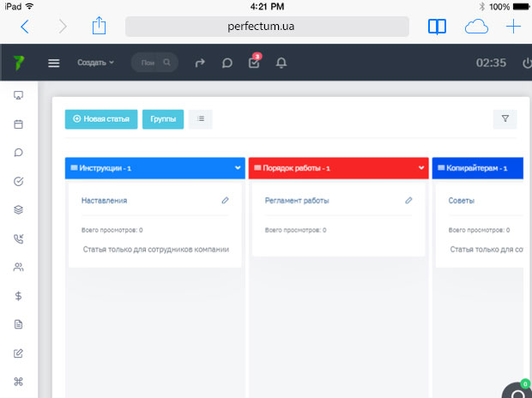532x398 pixels.
Task: Switch to list view icon
Action: 201,119
